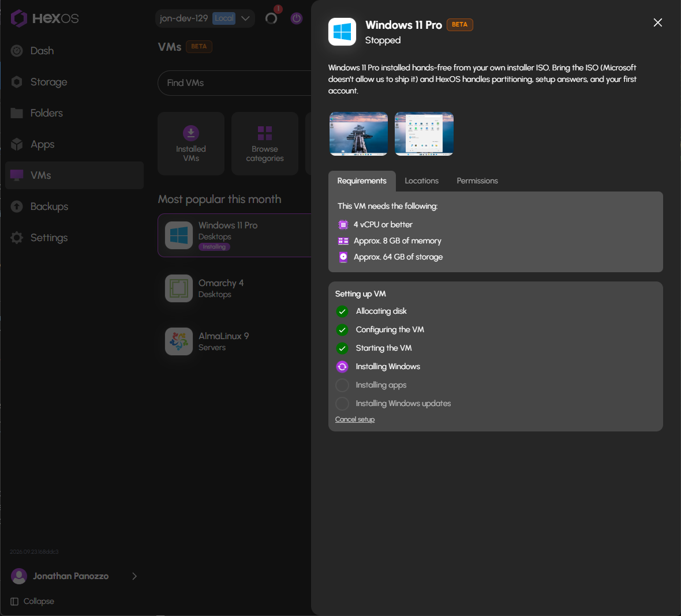Click the Windows logo in panel header

[342, 32]
